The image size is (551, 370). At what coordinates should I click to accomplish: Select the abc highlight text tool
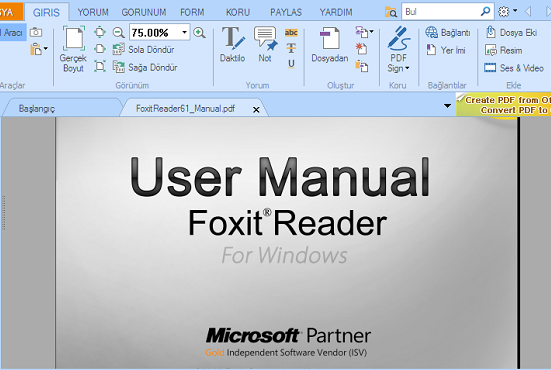pos(291,32)
